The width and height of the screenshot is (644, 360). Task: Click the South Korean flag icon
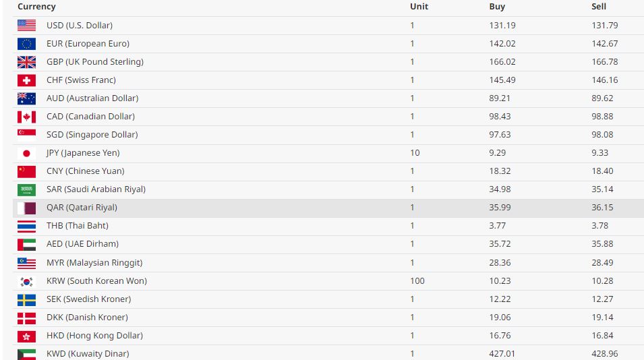point(26,281)
